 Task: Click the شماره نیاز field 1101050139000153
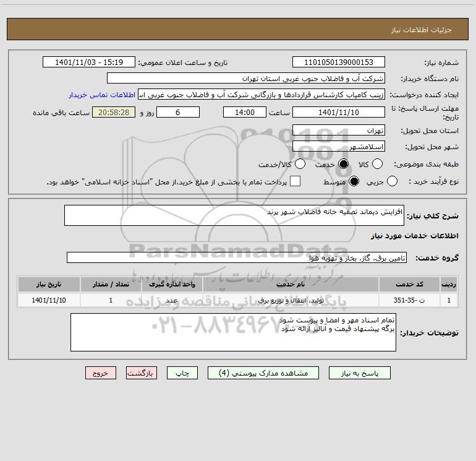[339, 62]
